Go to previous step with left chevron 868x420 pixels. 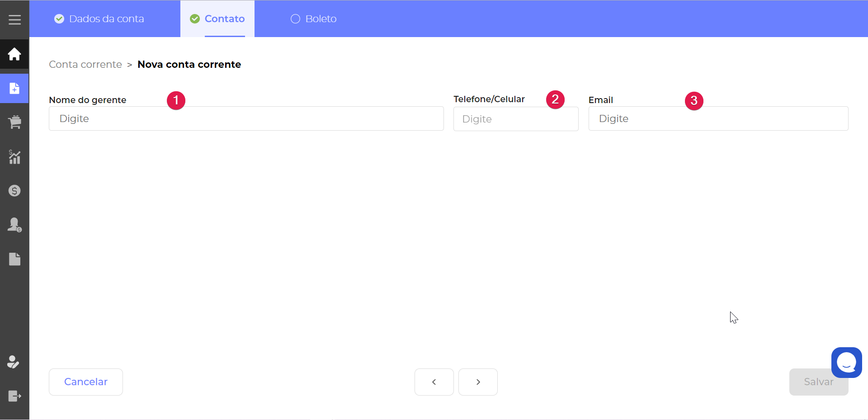tap(434, 382)
